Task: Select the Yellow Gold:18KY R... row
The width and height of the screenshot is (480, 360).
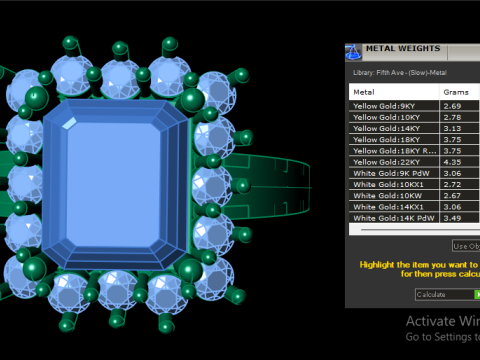Action: click(x=414, y=151)
